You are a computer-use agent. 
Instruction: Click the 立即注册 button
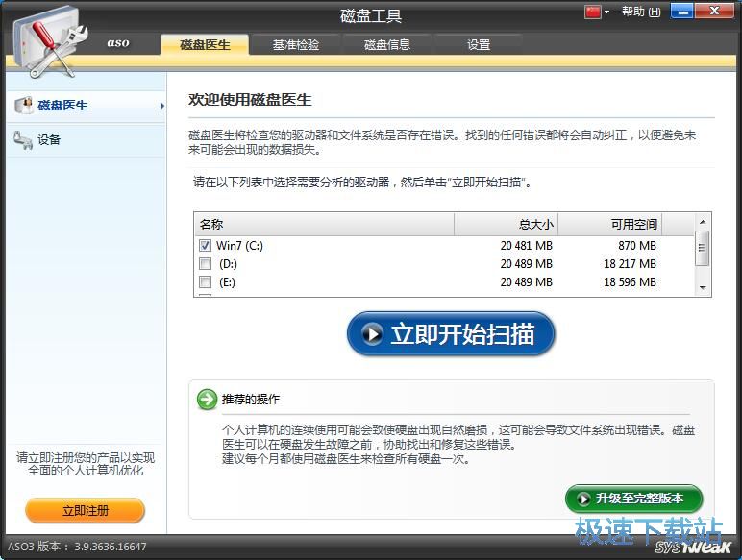click(x=86, y=511)
